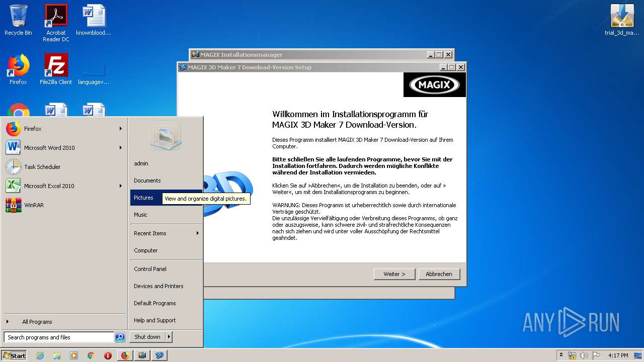Open the knownblood Word document on desktop
The height and width of the screenshot is (362, 644).
coord(94,20)
